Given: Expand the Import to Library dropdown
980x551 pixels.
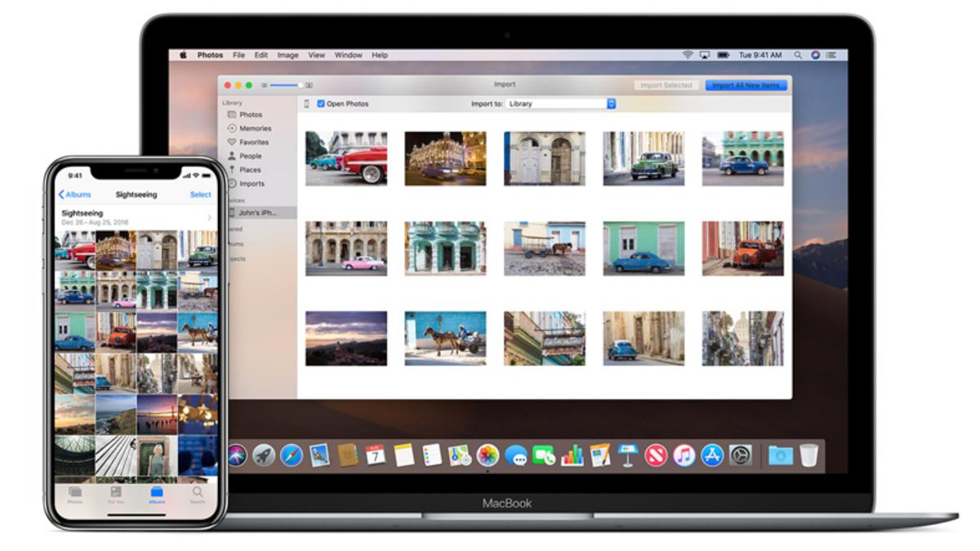Looking at the screenshot, I should pyautogui.click(x=611, y=104).
